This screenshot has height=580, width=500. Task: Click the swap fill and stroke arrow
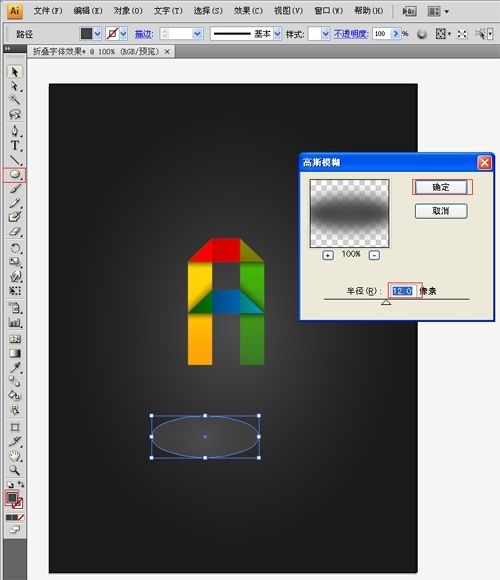(x=21, y=484)
